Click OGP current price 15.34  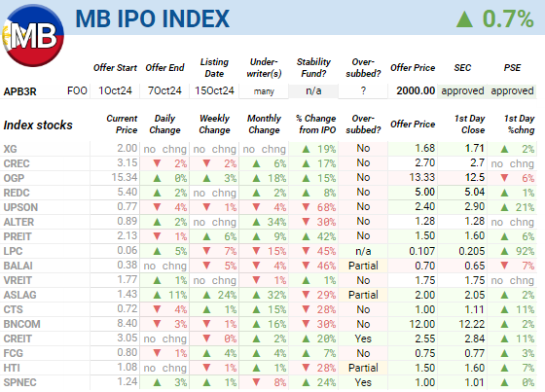[x=125, y=178]
